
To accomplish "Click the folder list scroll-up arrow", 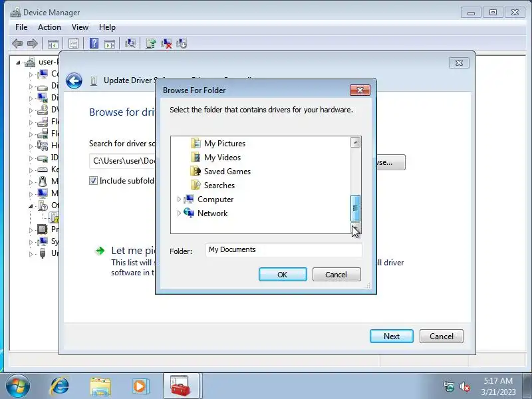I will coord(355,142).
